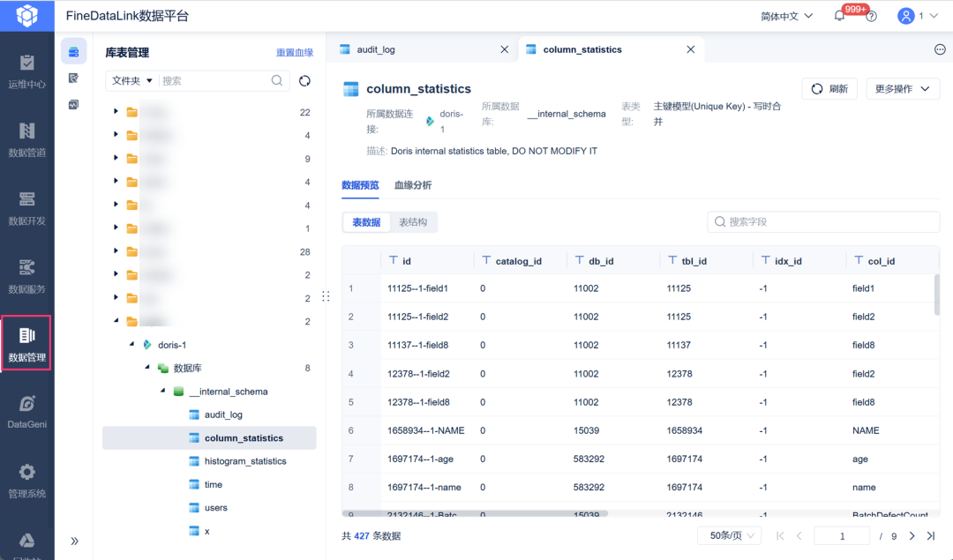Click the 搜索字段 input field
The height and width of the screenshot is (560, 953).
coord(823,221)
